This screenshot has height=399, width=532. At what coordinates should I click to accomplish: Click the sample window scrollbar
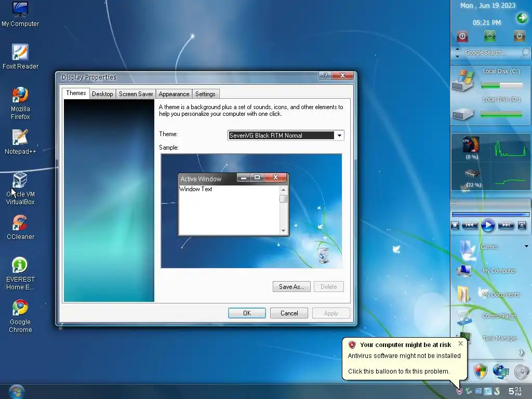pos(283,210)
